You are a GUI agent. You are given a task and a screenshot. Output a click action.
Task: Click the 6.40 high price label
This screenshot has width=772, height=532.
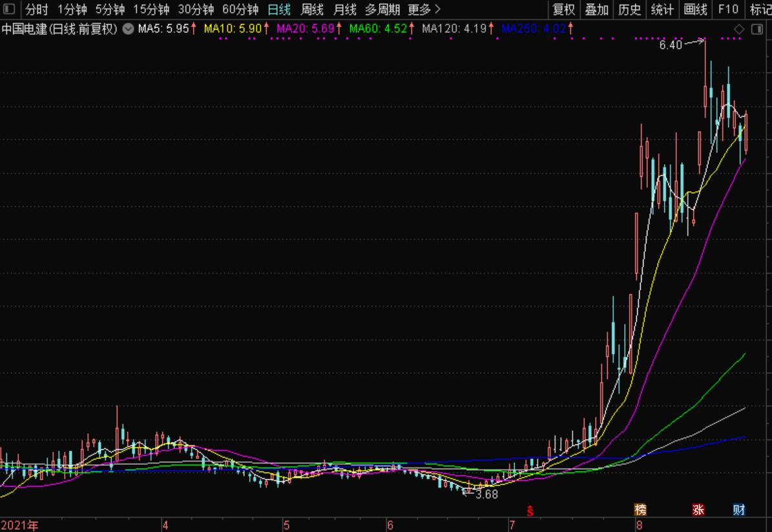coord(671,45)
